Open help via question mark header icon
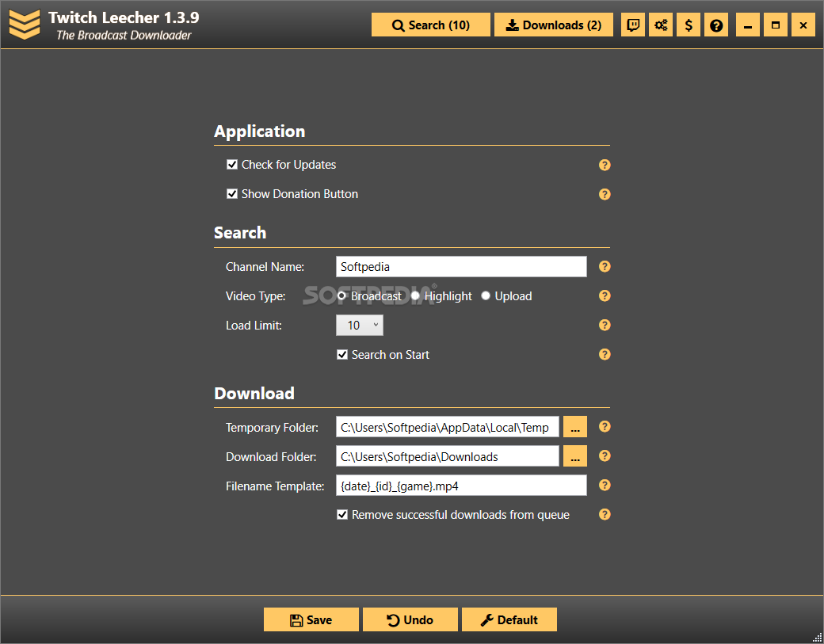Screen dimensions: 824x644 pyautogui.click(x=715, y=25)
